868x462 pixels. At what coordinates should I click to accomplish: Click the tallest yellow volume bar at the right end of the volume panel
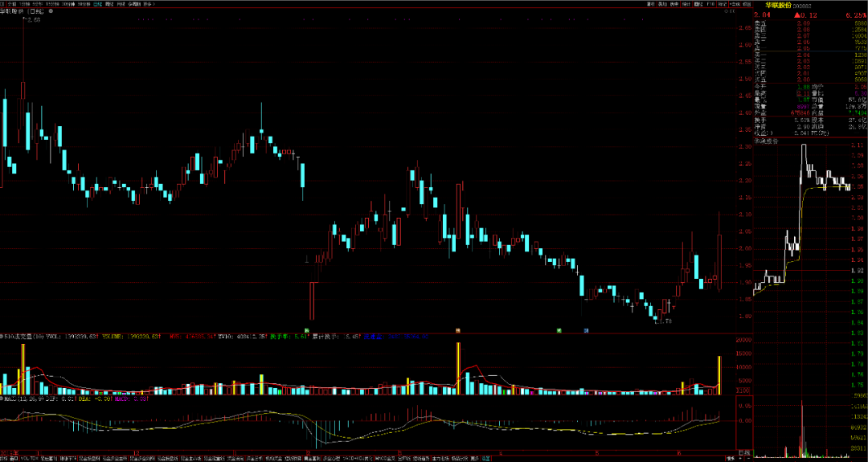719,375
